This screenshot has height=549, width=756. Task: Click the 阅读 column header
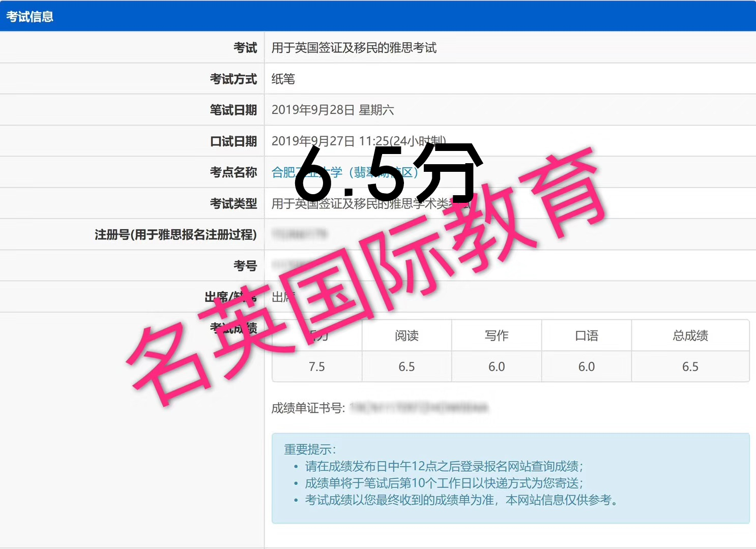coord(407,335)
